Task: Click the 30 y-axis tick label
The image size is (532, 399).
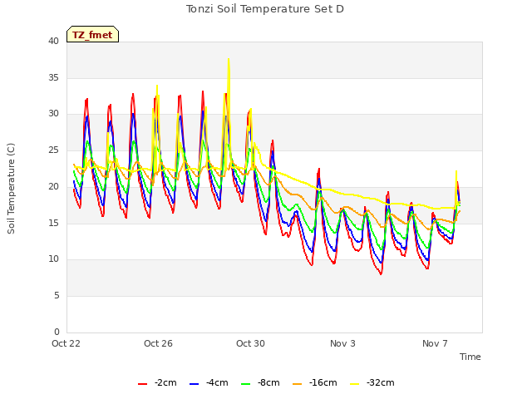Action: click(53, 114)
